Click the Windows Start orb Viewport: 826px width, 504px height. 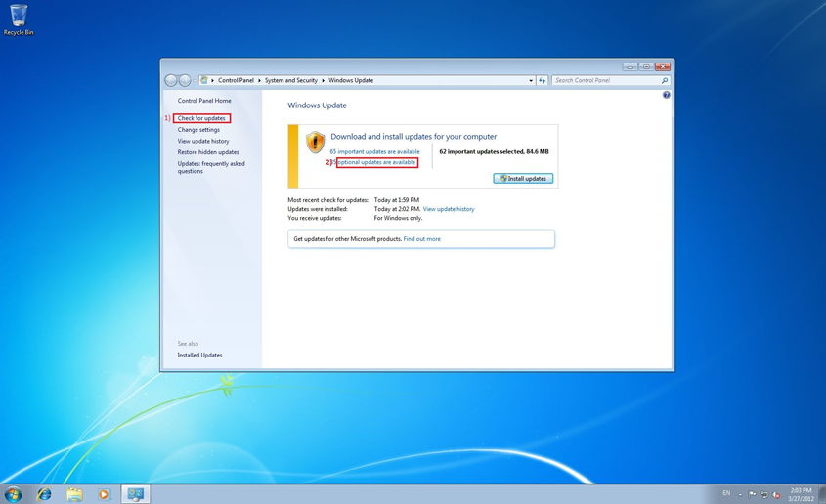point(14,494)
